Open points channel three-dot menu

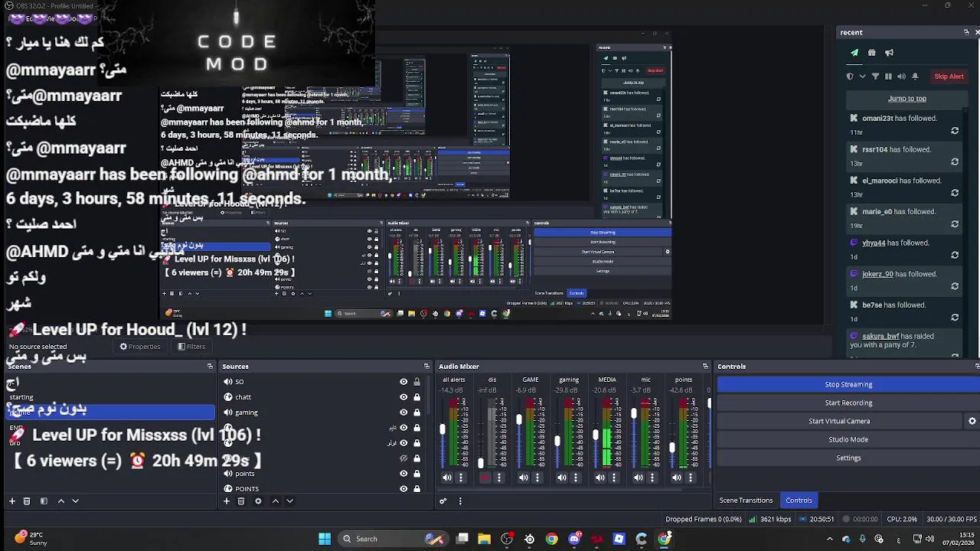[691, 478]
